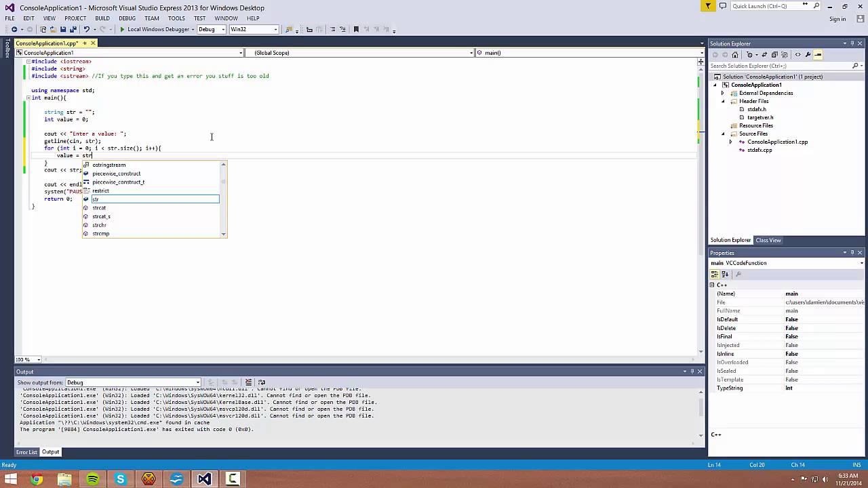Viewport: 868px width, 488px height.
Task: Click Properties panel Alphabetical sort icon
Action: tap(725, 274)
